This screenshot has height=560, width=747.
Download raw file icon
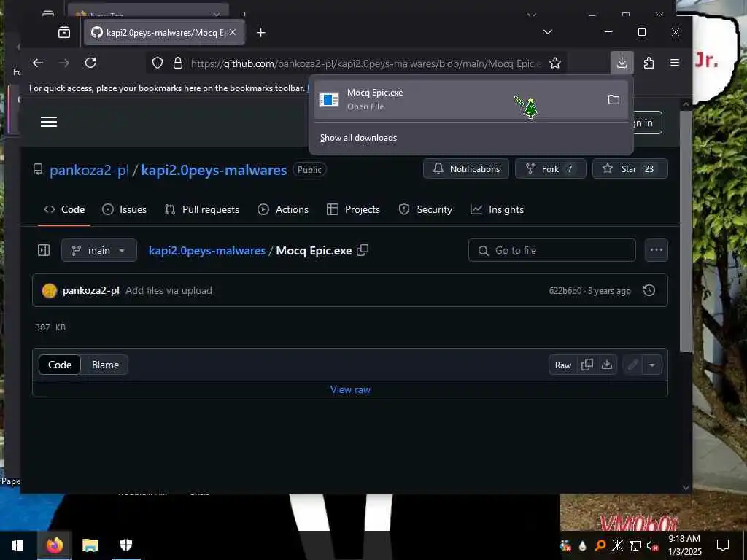[x=606, y=365]
